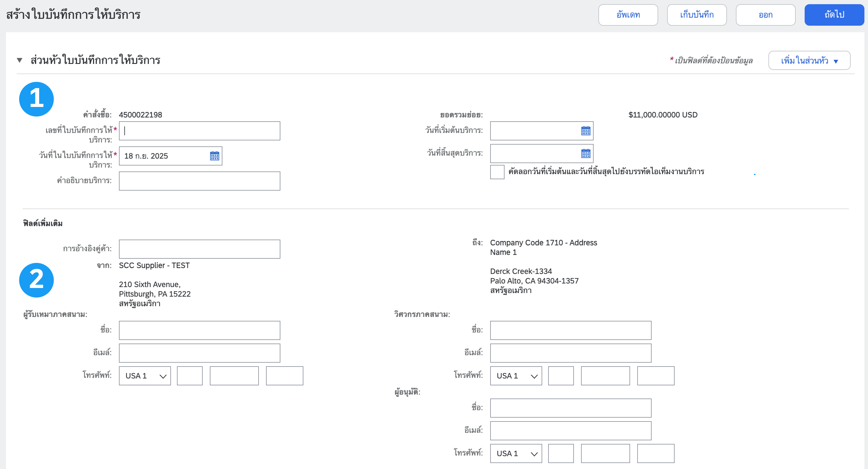Click the เก็บบันทึก save button
This screenshot has height=469, width=868.
(696, 15)
